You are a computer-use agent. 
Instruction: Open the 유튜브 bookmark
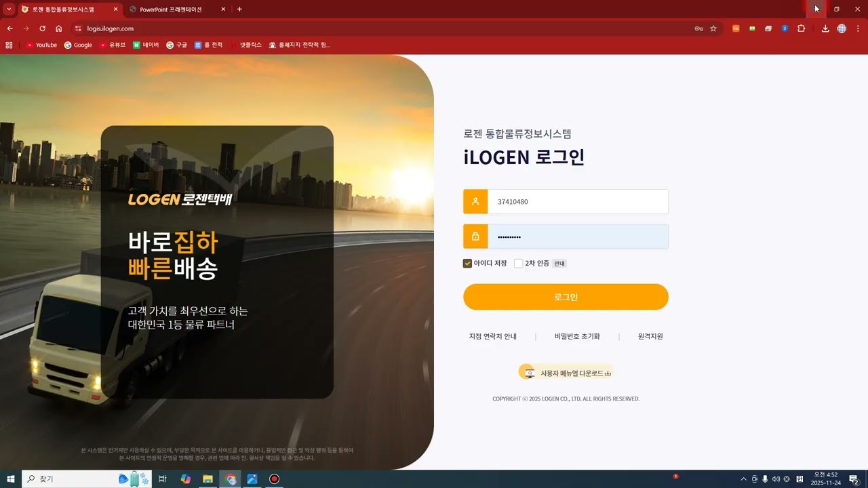113,45
